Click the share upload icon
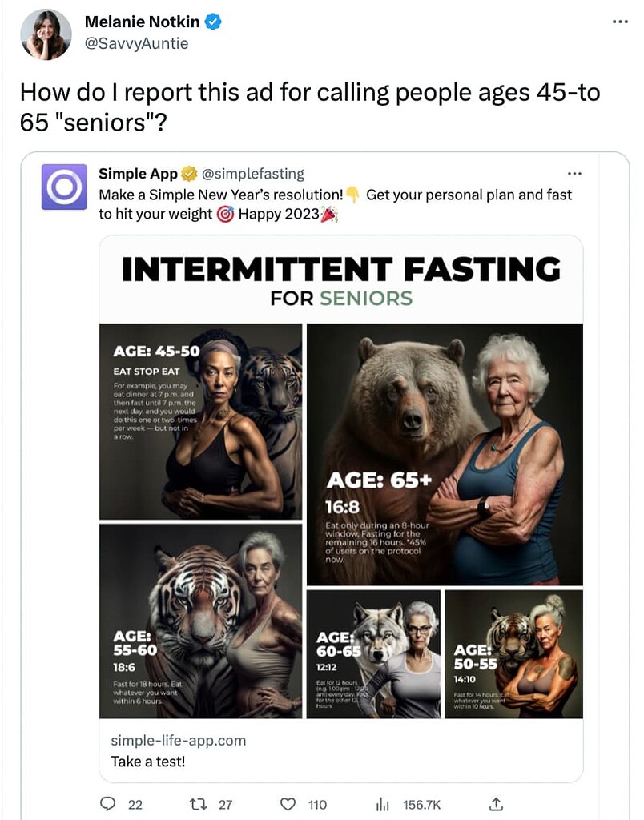The image size is (644, 820). point(497,804)
